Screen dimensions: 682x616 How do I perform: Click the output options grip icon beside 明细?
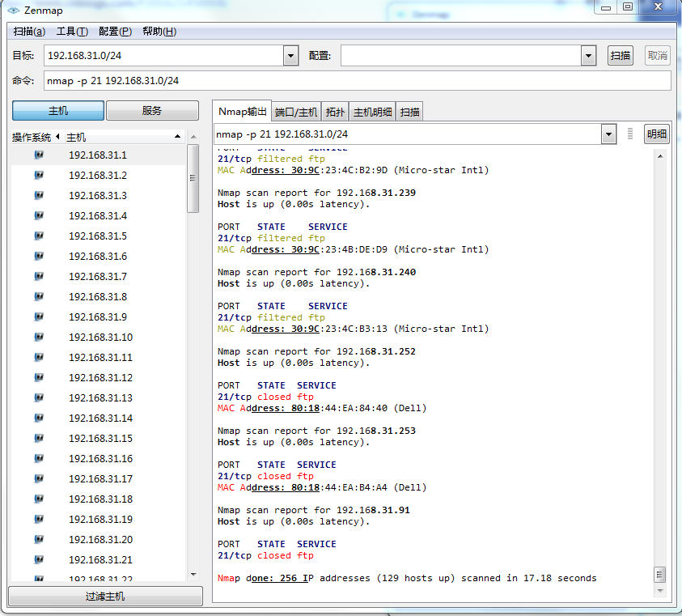[x=630, y=134]
